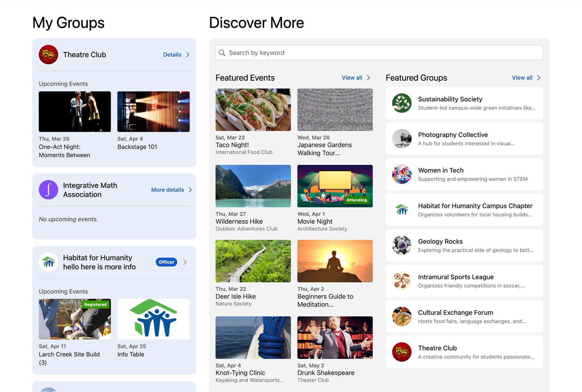Open the Women in Tech icon
This screenshot has height=392, width=582.
[402, 174]
